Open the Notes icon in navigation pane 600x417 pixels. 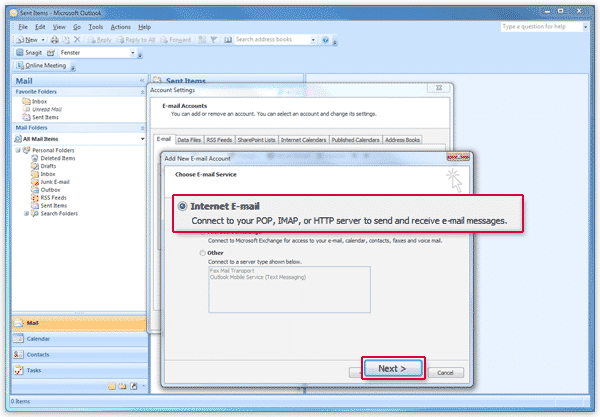[112, 386]
